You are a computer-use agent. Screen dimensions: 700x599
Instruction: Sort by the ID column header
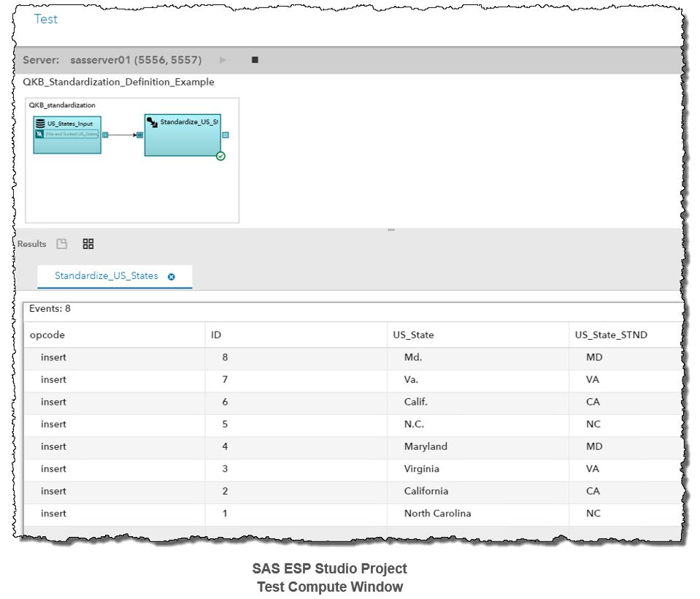point(216,335)
